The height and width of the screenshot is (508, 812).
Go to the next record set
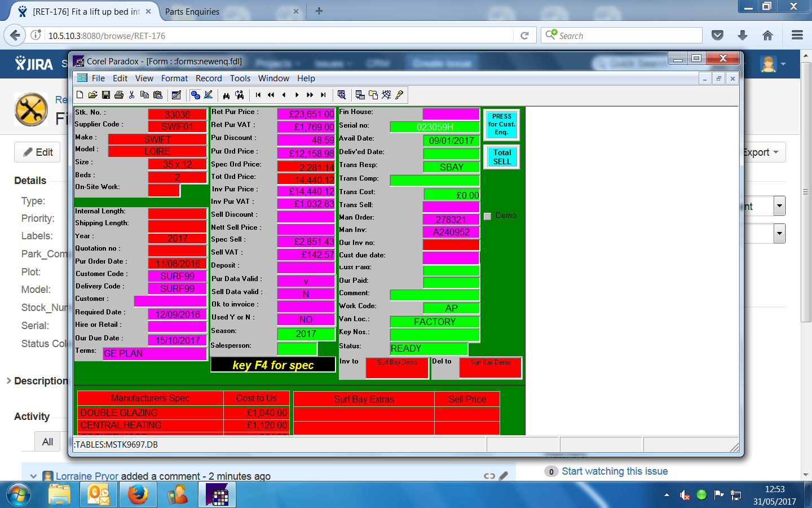click(310, 95)
